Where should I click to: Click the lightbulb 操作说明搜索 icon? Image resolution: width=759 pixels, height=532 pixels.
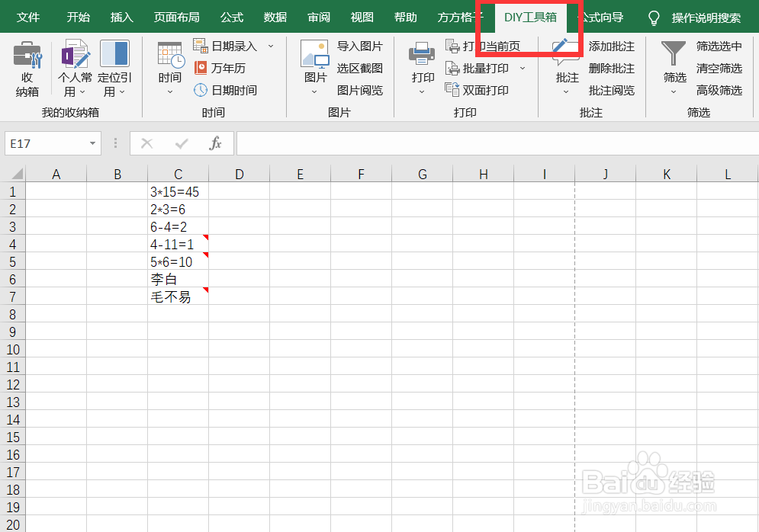point(654,18)
